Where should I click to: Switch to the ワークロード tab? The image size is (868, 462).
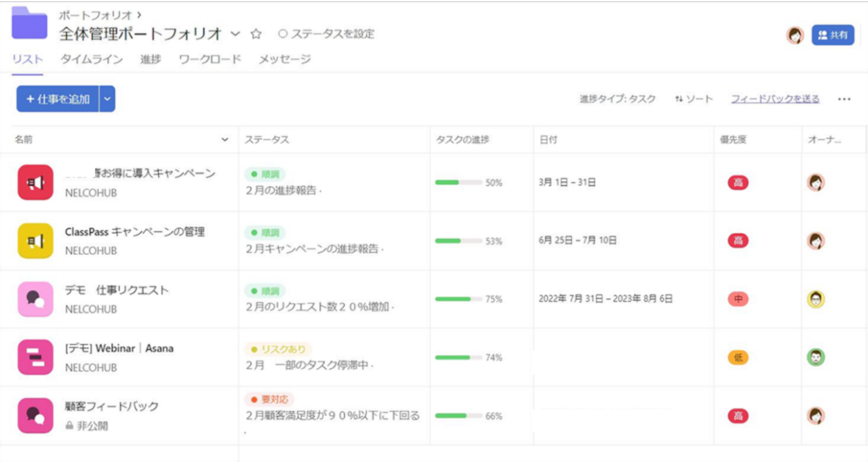point(209,59)
